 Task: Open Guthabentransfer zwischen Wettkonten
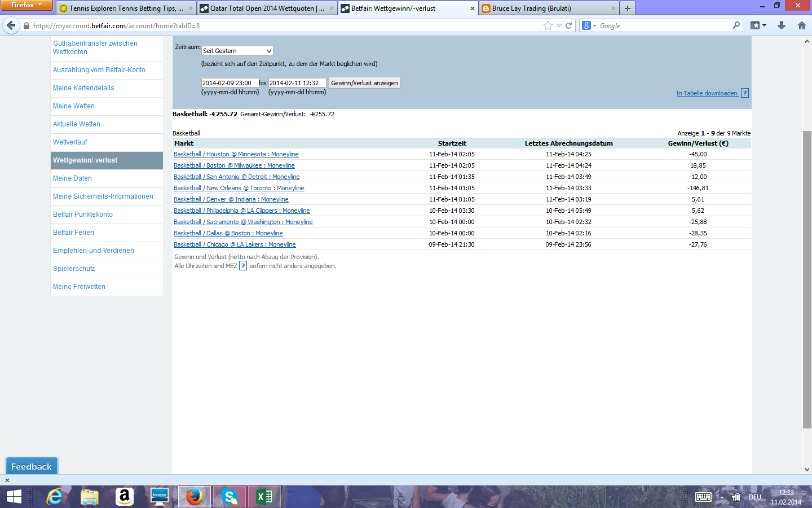tap(95, 47)
